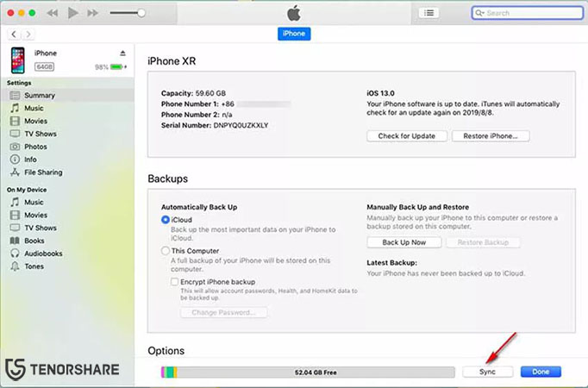
Task: Click the colored used-storage segment
Action: point(169,372)
